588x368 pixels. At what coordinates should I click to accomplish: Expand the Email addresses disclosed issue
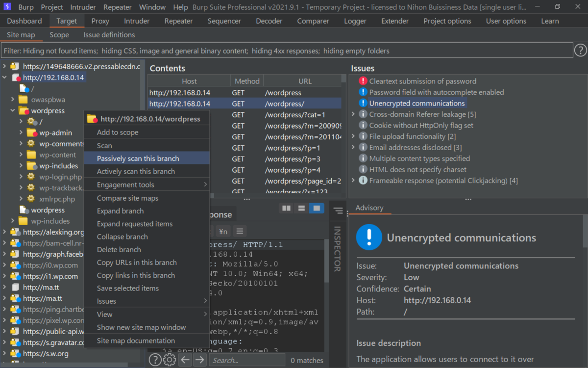click(x=353, y=147)
